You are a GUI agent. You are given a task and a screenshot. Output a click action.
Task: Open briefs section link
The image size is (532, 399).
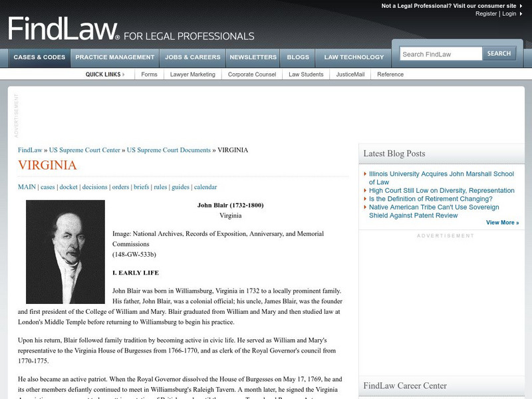(141, 187)
